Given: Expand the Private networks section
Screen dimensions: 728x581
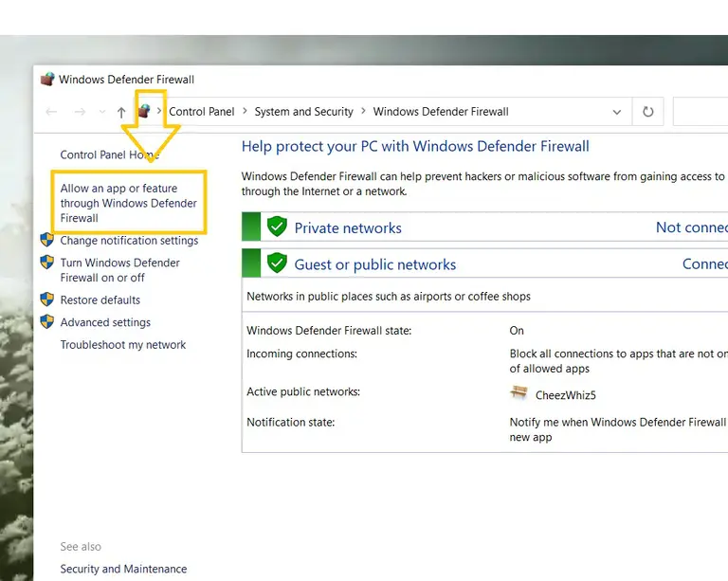Looking at the screenshot, I should (x=485, y=227).
